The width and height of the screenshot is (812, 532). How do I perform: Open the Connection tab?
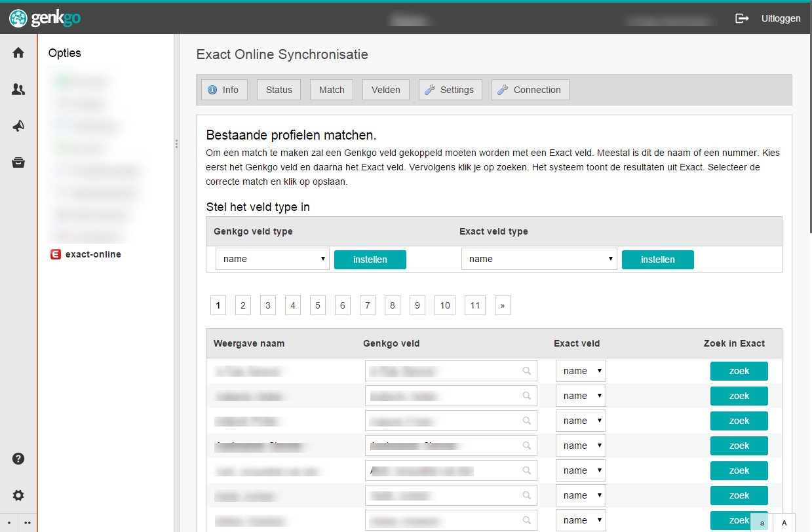[x=530, y=90]
